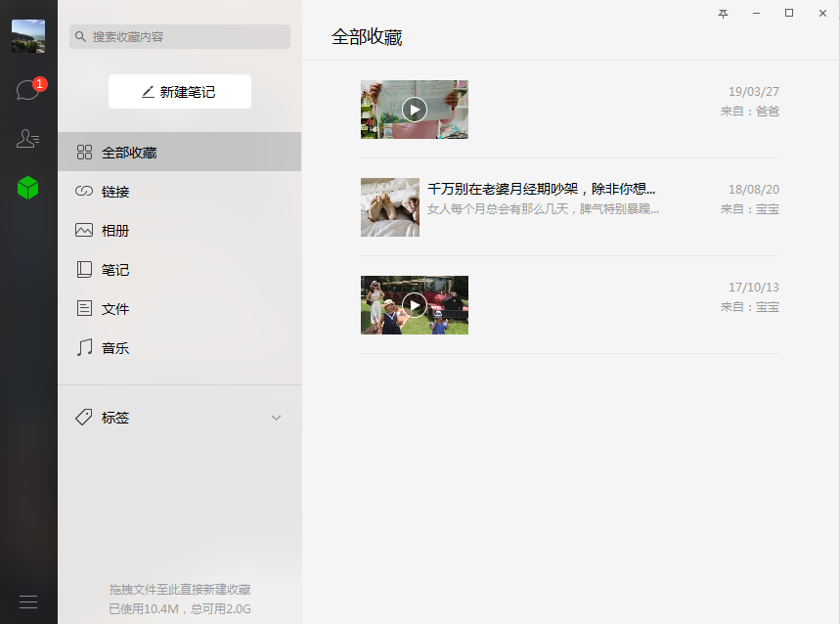Click the 新建笔记 new note button

point(179,92)
